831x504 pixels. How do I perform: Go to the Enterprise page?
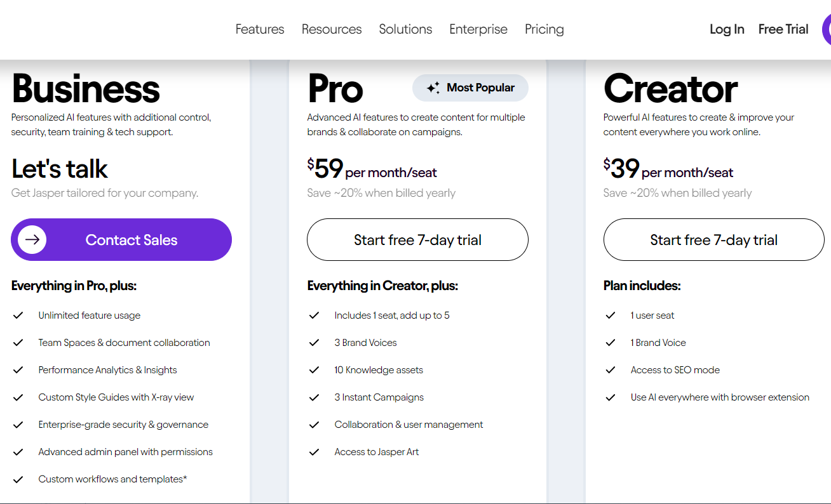[478, 29]
